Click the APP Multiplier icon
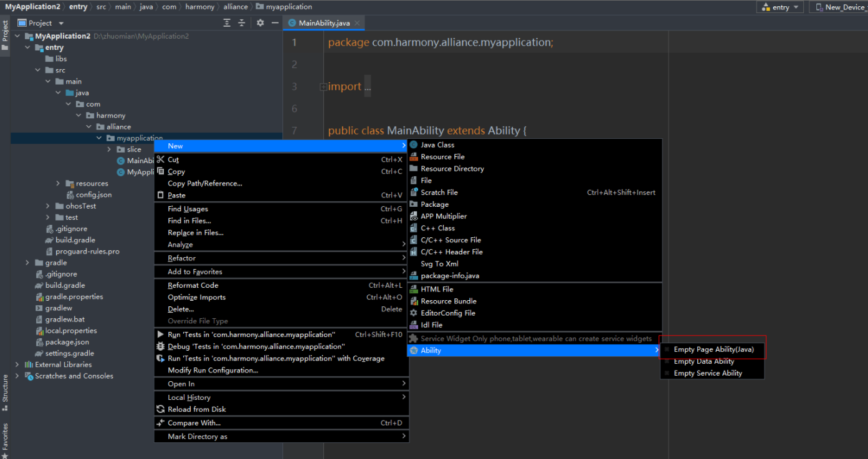Image resolution: width=868 pixels, height=459 pixels. (414, 216)
